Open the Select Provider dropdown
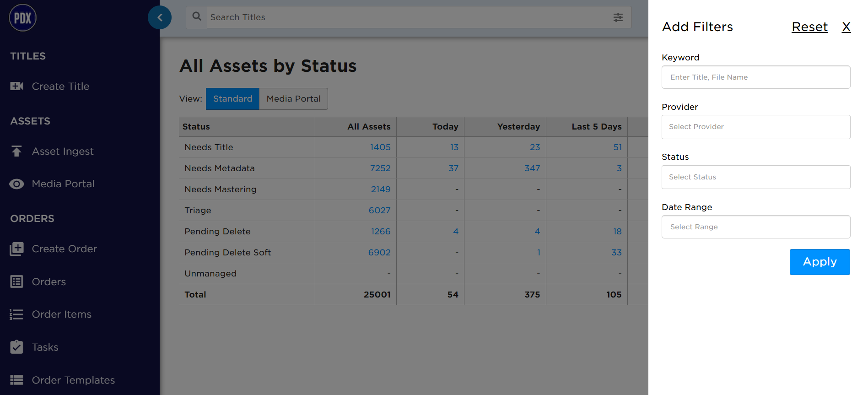868x395 pixels. click(756, 127)
